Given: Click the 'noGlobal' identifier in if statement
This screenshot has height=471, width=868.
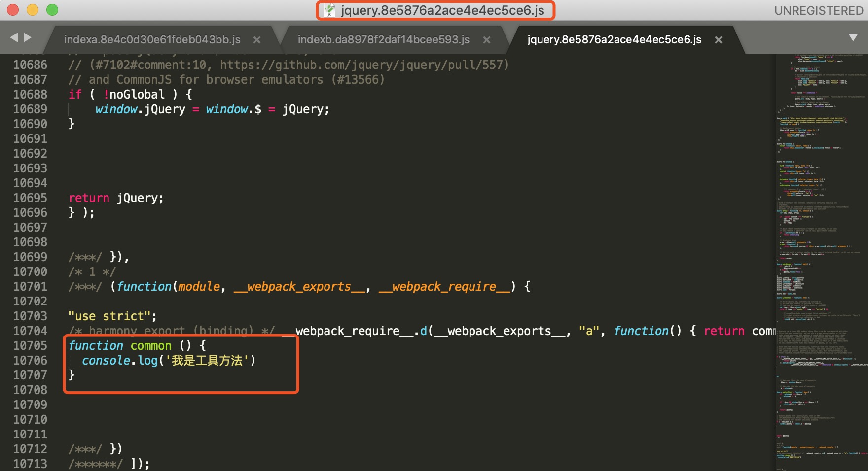Looking at the screenshot, I should coord(137,94).
